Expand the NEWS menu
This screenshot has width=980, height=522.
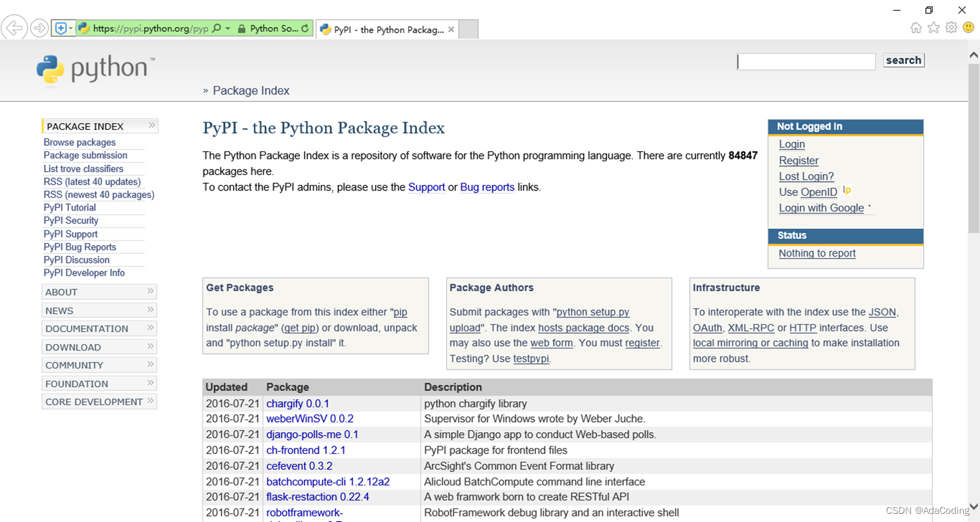99,311
